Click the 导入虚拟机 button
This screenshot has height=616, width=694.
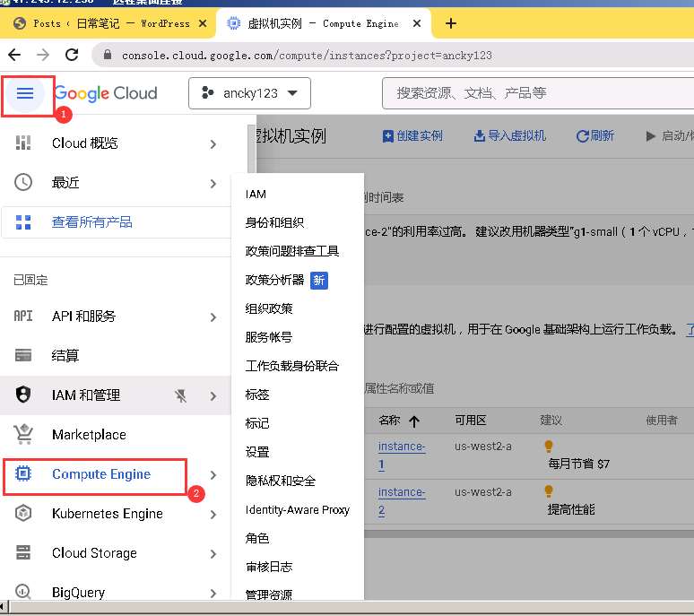510,136
